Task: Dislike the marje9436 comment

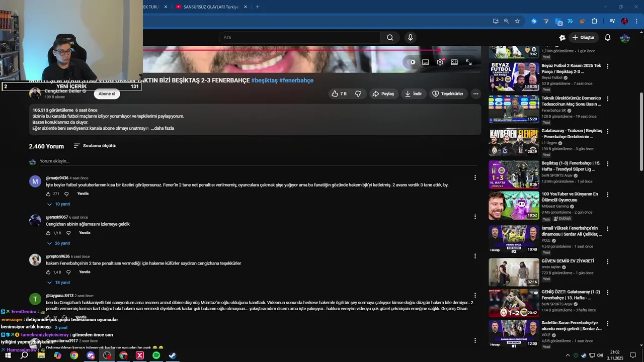Action: click(66, 194)
